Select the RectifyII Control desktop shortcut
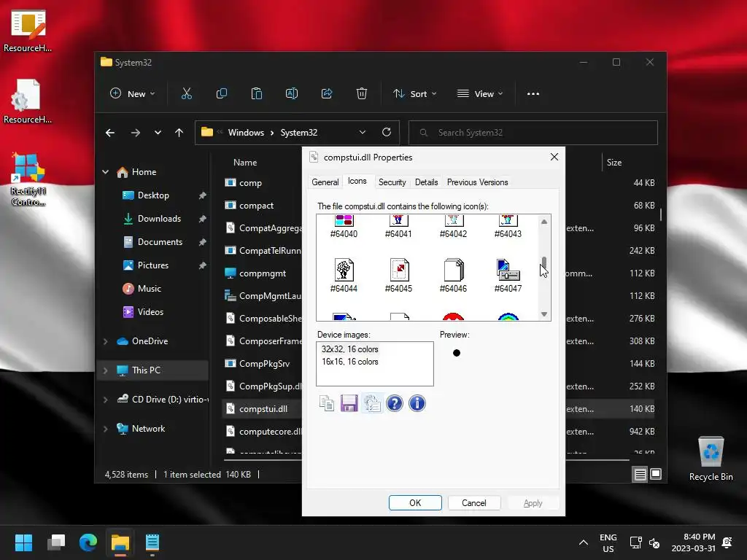 (x=28, y=179)
